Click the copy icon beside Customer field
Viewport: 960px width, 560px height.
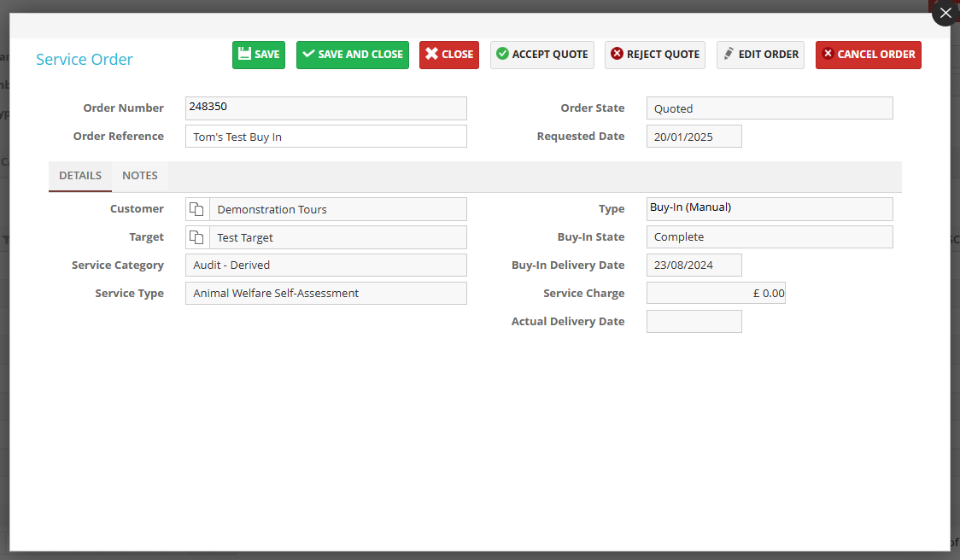tap(197, 209)
